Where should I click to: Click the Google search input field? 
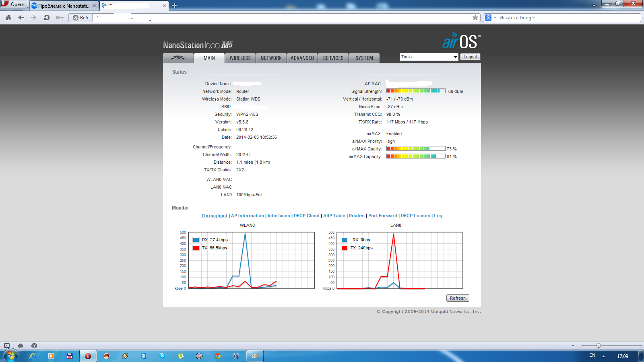tap(568, 18)
